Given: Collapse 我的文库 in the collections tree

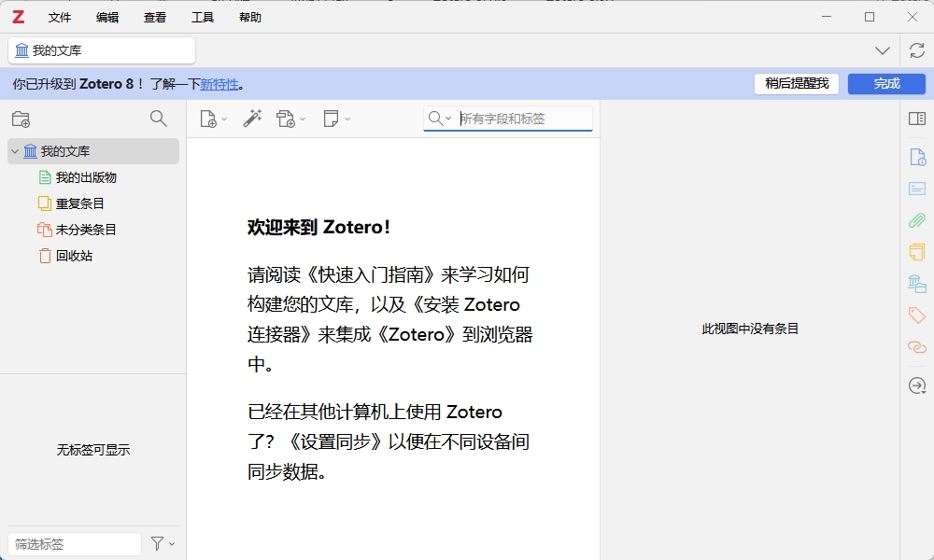Looking at the screenshot, I should click(14, 150).
